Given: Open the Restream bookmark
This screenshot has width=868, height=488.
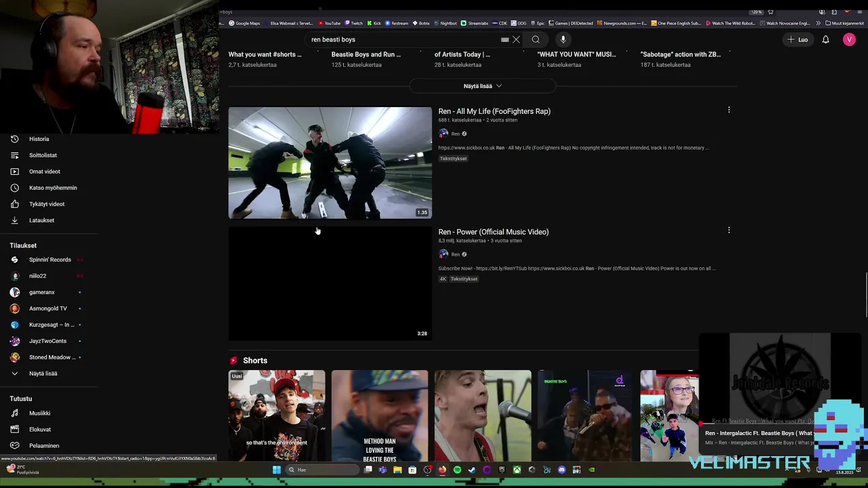Looking at the screenshot, I should (x=397, y=23).
